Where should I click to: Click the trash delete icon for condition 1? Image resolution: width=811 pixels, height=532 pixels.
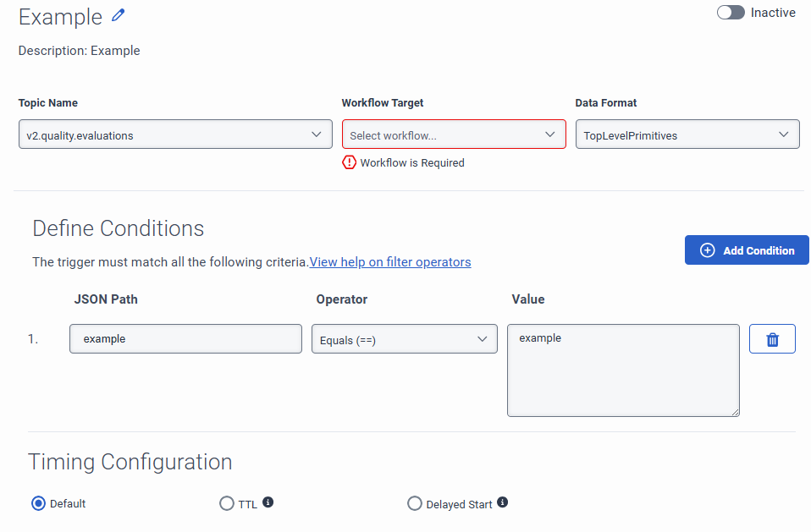tap(772, 339)
